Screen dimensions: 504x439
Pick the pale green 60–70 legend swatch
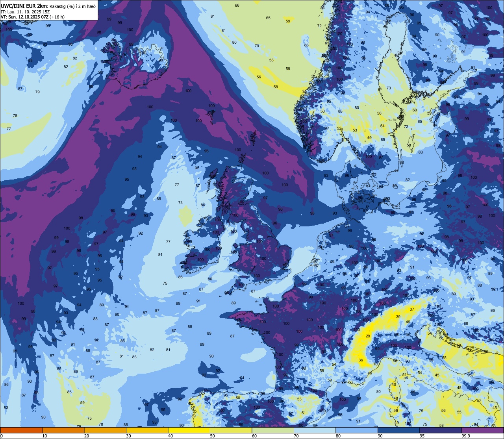(x=272, y=430)
